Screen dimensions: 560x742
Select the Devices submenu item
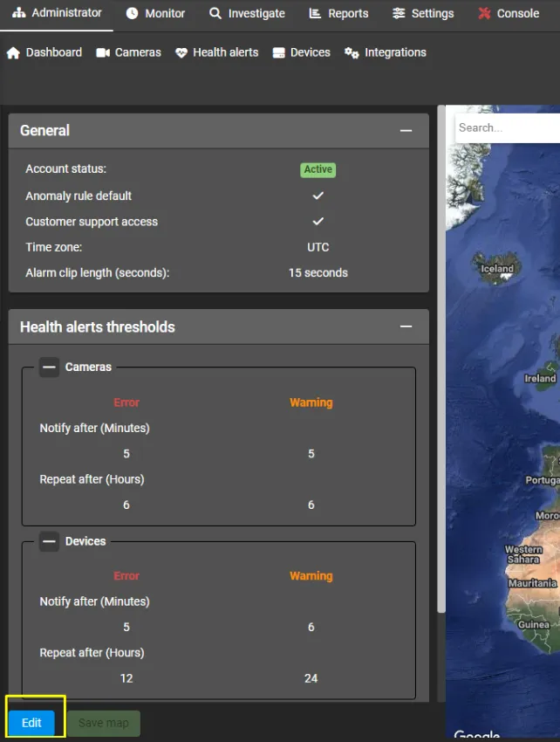tap(301, 52)
